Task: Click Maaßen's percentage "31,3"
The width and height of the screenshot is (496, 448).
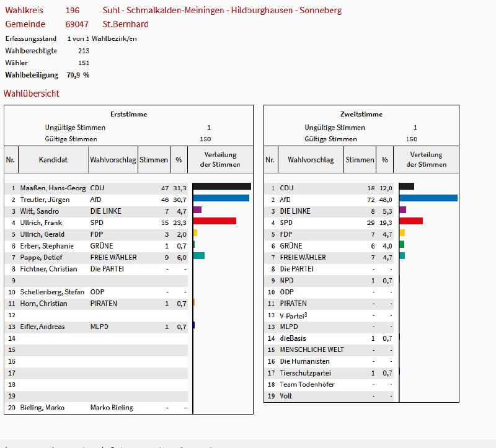Action: (x=180, y=188)
